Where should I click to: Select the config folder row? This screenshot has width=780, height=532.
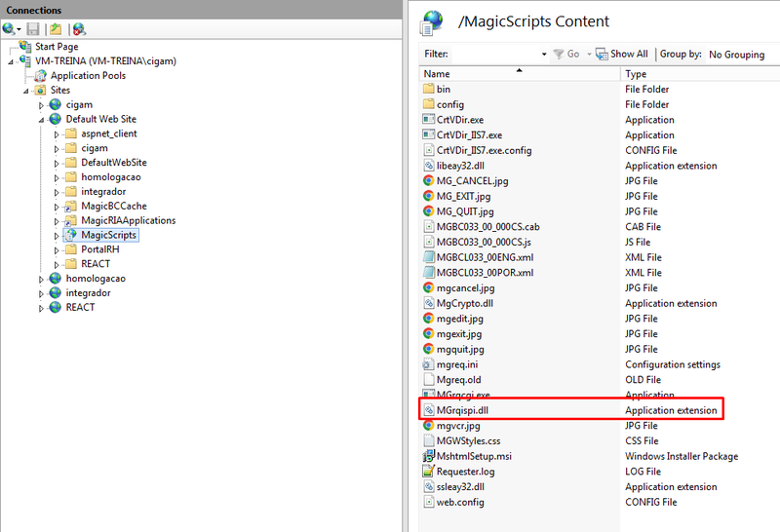[450, 104]
